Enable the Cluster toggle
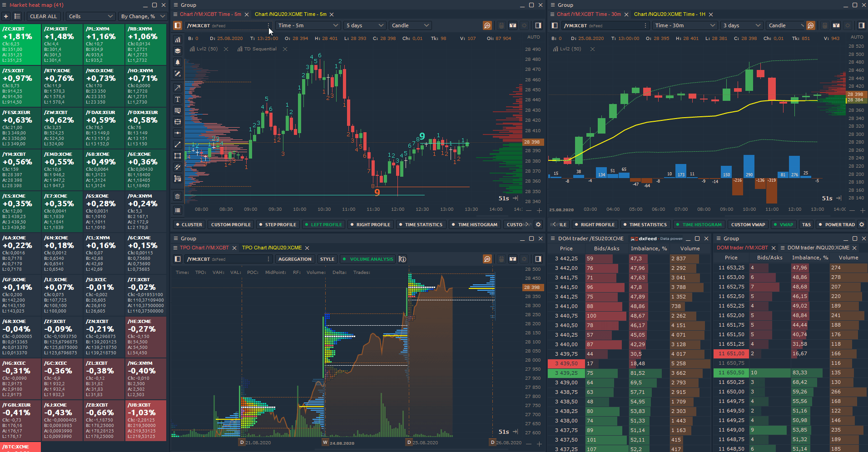Image resolution: width=868 pixels, height=452 pixels. [x=189, y=224]
